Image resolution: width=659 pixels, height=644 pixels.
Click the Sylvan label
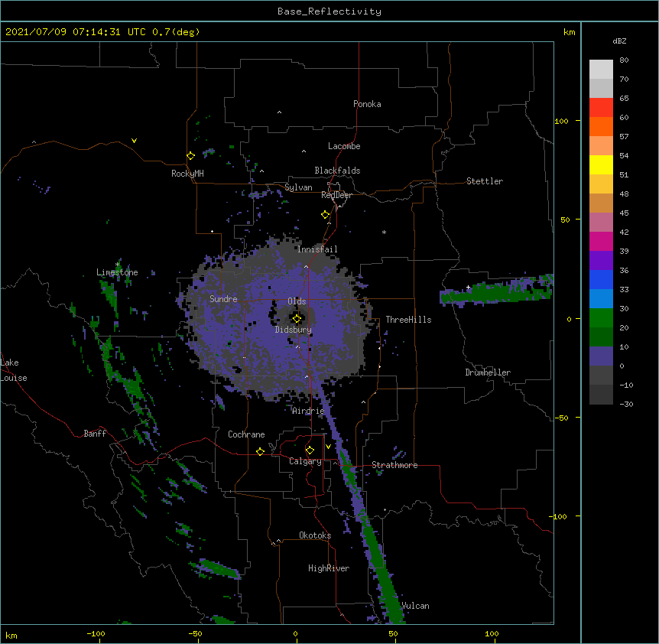coord(298,187)
